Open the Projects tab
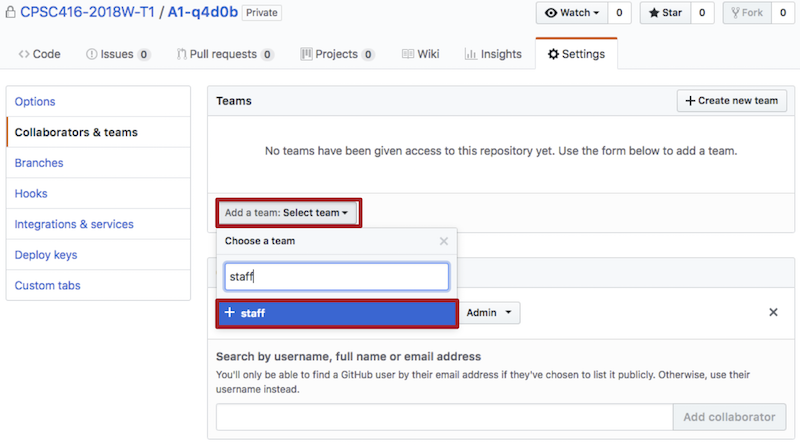The width and height of the screenshot is (800, 446). (337, 54)
